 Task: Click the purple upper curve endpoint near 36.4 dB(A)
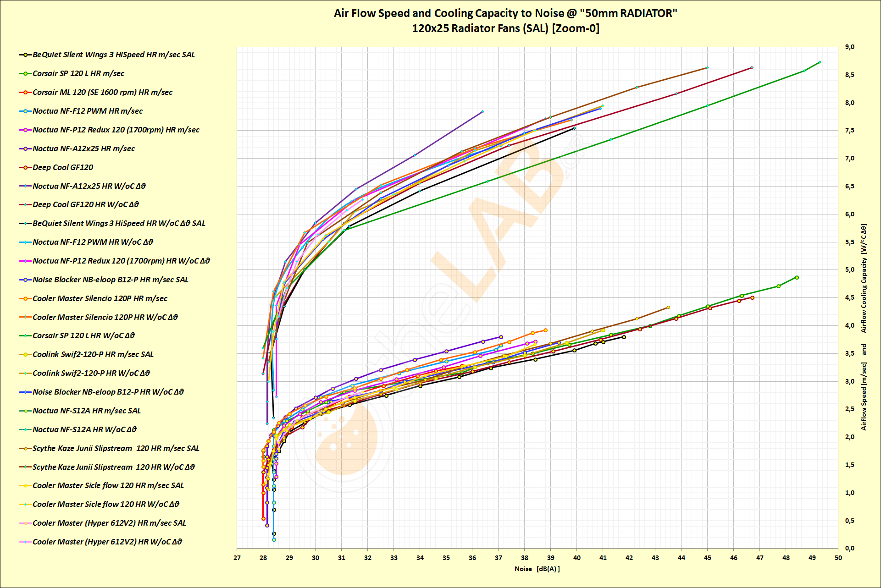pos(482,112)
